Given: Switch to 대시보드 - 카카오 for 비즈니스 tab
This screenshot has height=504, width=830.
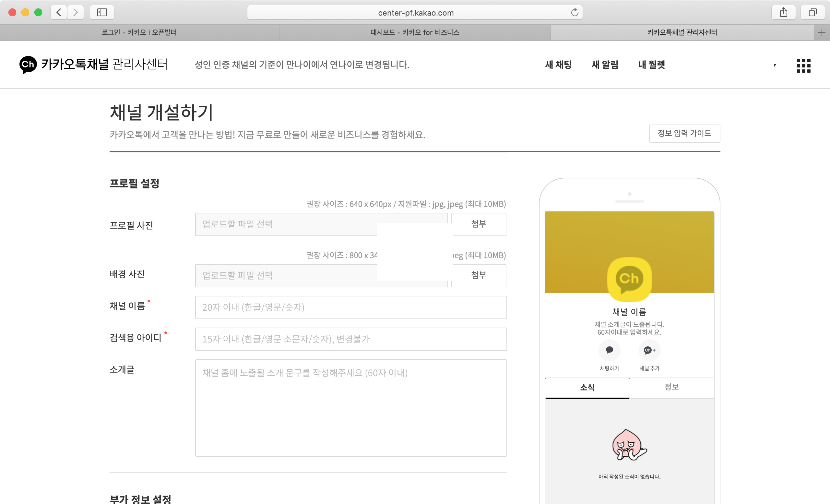Looking at the screenshot, I should (x=415, y=33).
